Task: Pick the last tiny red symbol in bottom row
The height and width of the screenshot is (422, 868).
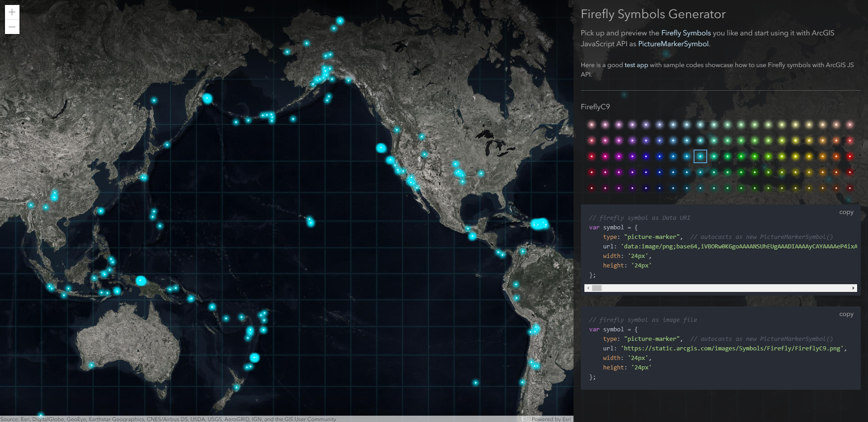Action: (x=850, y=188)
